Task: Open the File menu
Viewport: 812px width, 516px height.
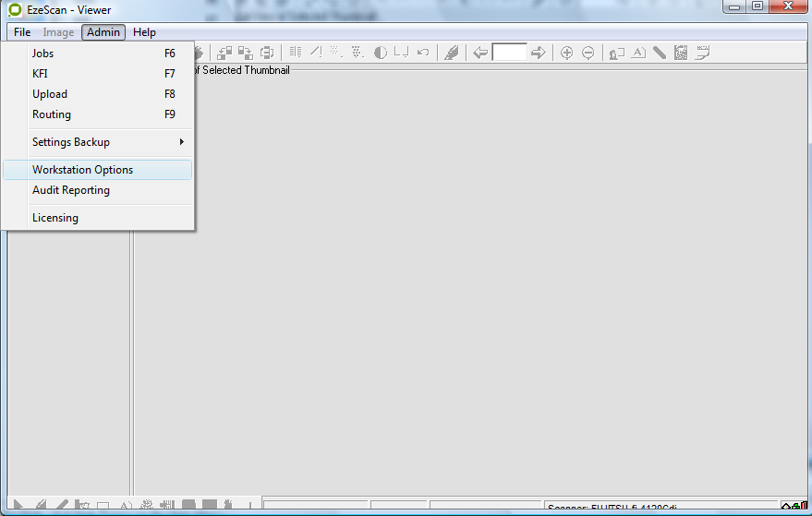Action: [22, 32]
